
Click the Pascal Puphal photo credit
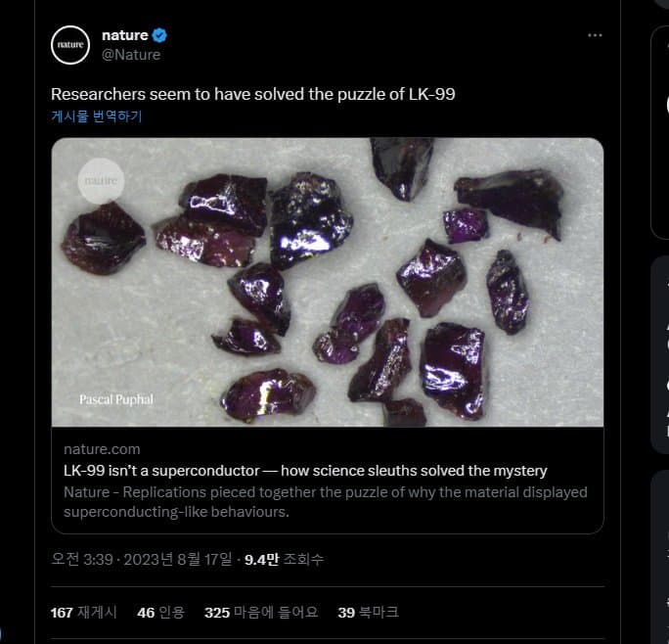(x=116, y=399)
